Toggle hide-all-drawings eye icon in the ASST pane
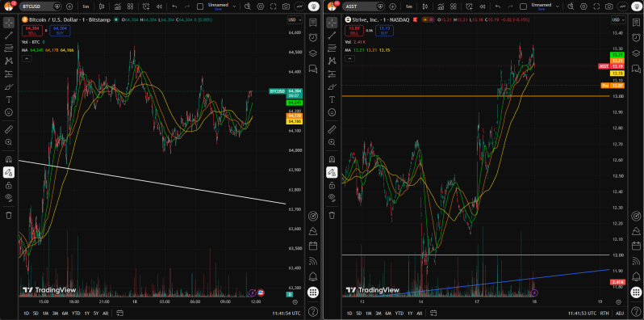Image resolution: width=644 pixels, height=320 pixels. [332, 197]
